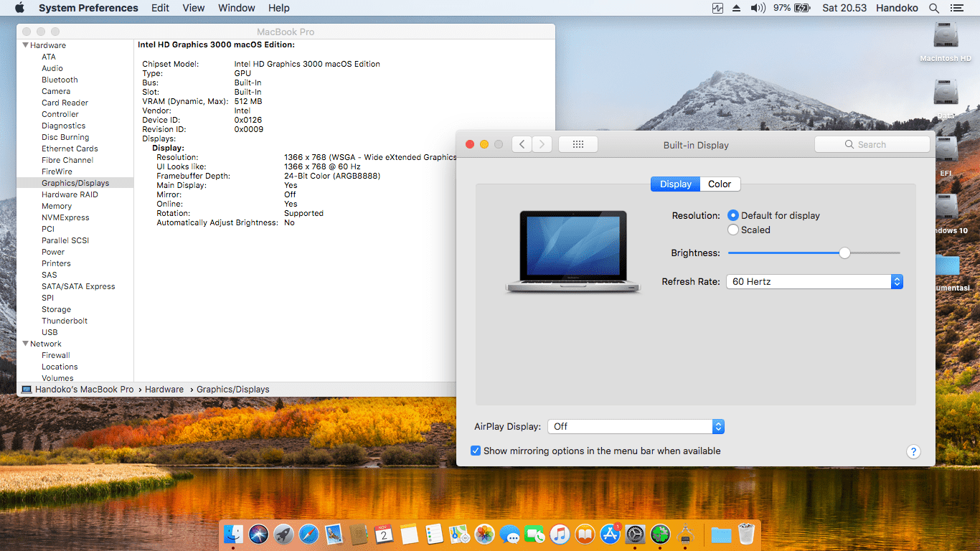980x551 pixels.
Task: Open iTunes icon in Dock
Action: (560, 534)
